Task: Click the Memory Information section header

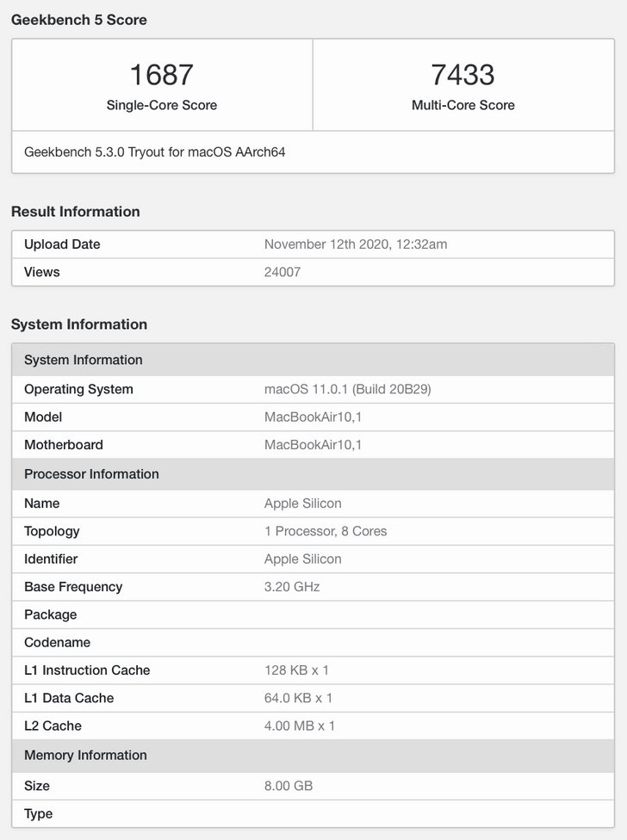Action: tap(313, 756)
